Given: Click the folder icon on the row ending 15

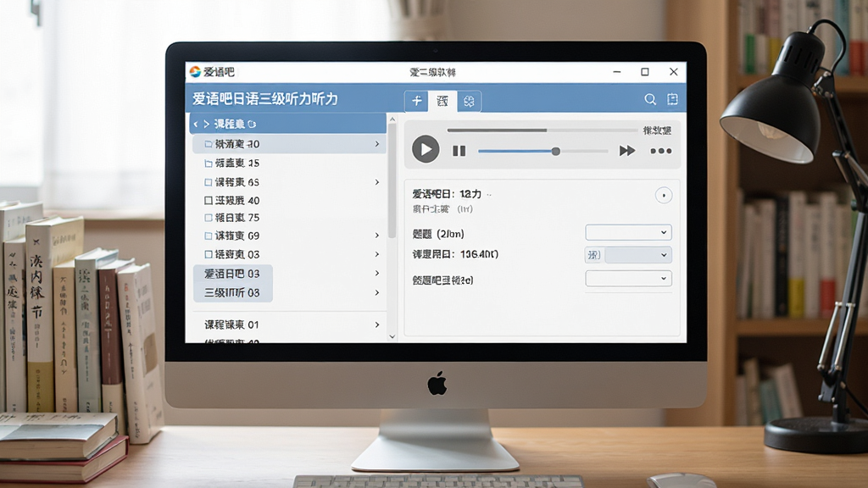Looking at the screenshot, I should point(209,164).
